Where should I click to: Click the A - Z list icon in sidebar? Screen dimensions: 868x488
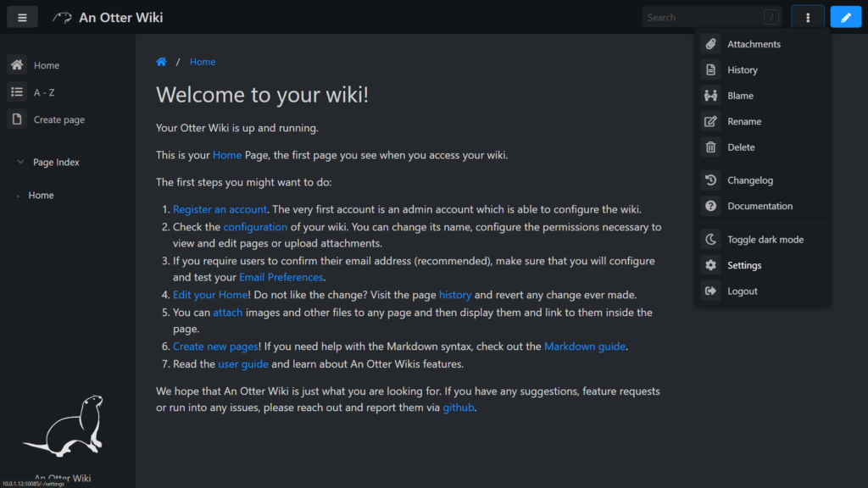pos(17,91)
